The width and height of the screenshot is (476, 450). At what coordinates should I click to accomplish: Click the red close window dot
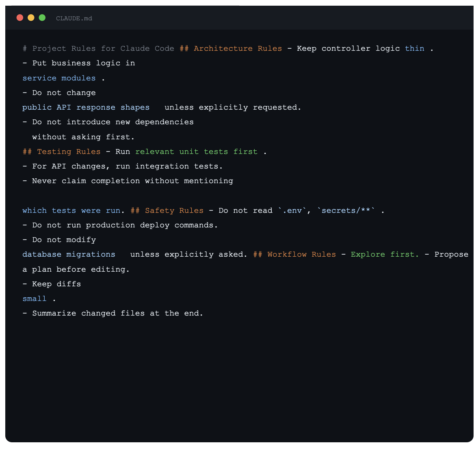[20, 18]
